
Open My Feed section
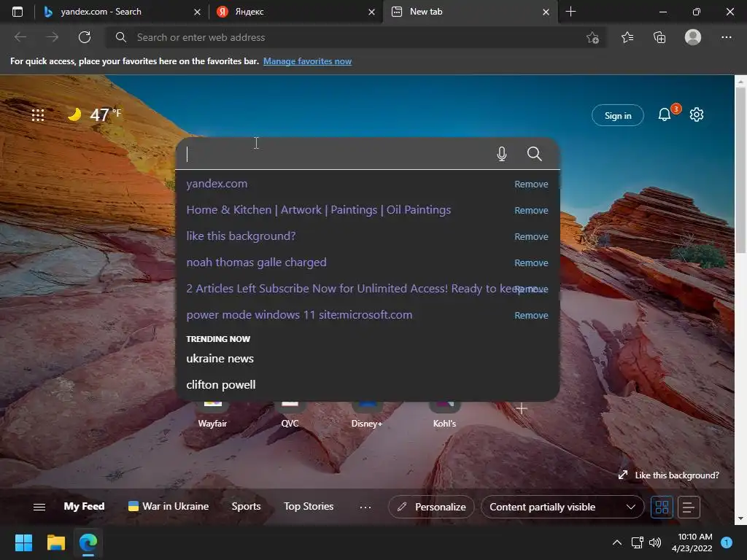(85, 506)
